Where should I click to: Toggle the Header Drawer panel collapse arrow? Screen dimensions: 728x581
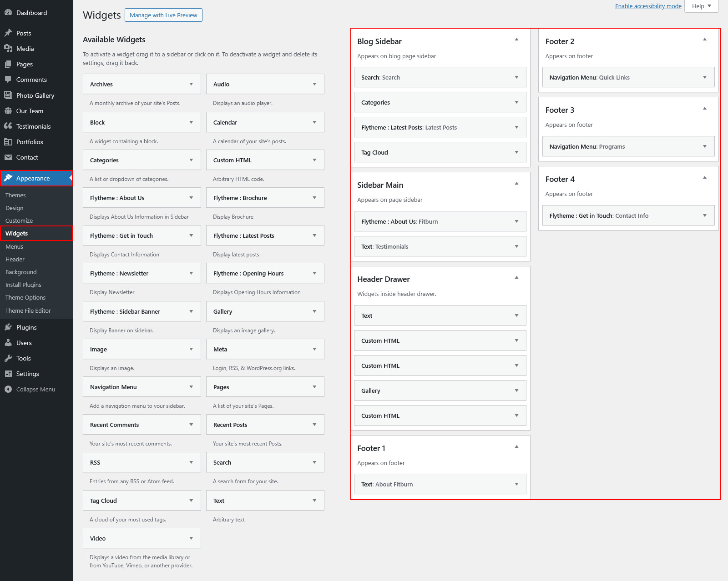pyautogui.click(x=516, y=278)
